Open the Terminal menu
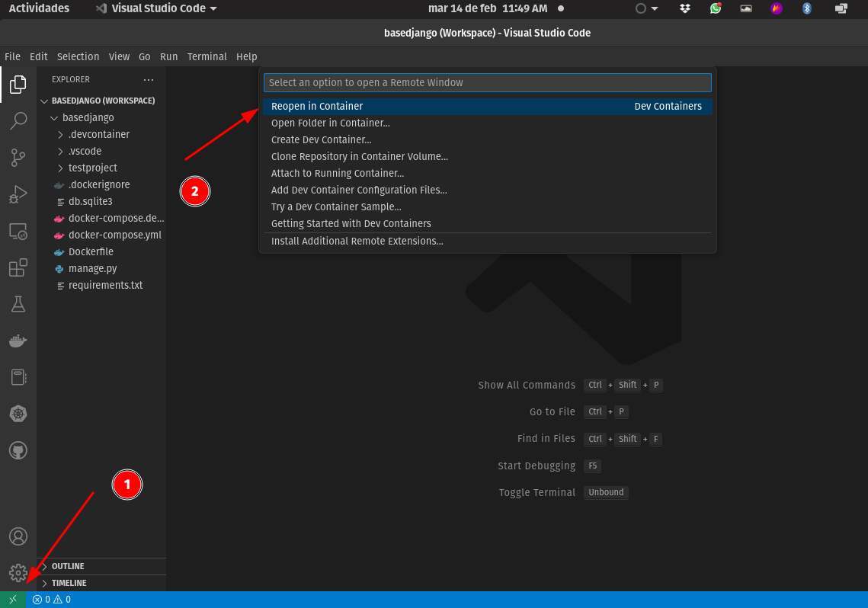The height and width of the screenshot is (608, 868). click(x=207, y=56)
